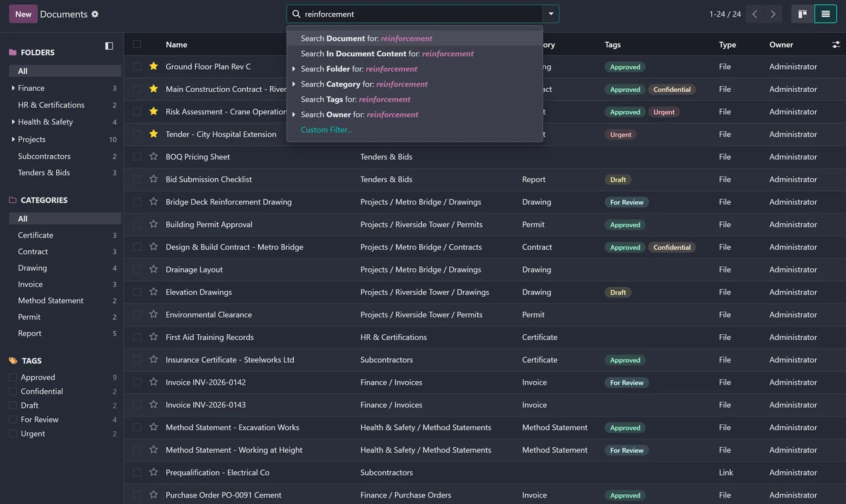846x504 pixels.
Task: Star Bridge Deck Reinforcement Drawing
Action: [153, 202]
